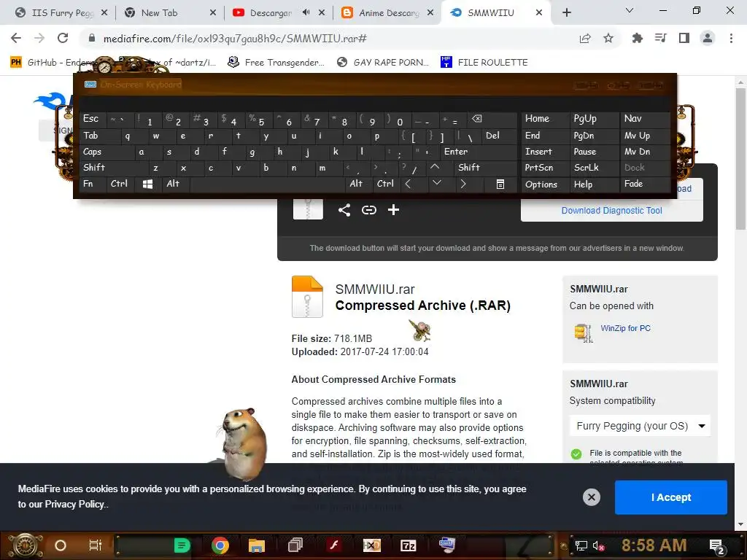Open a new tab with plus button
Image resolution: width=747 pixels, height=560 pixels.
(566, 13)
